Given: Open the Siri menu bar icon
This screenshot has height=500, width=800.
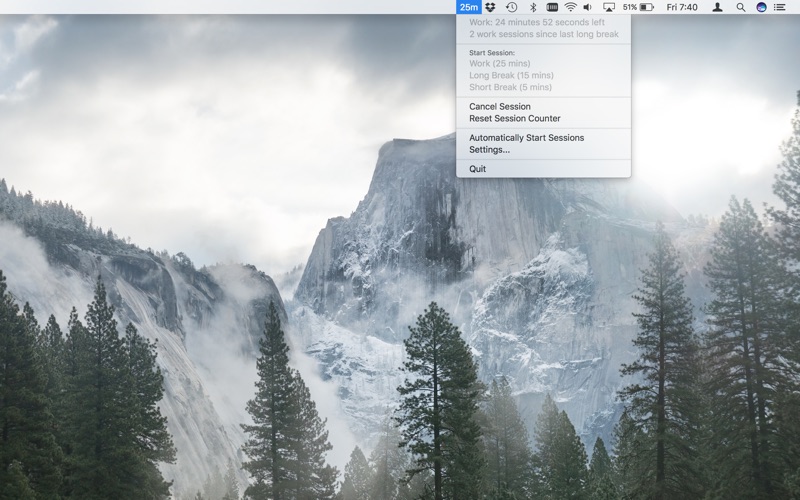Looking at the screenshot, I should pyautogui.click(x=761, y=7).
